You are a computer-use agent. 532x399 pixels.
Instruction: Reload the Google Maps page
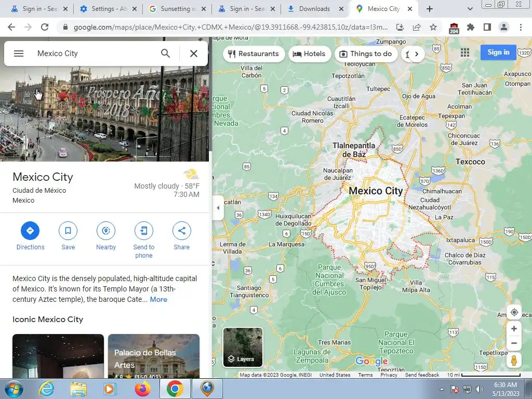point(45,27)
